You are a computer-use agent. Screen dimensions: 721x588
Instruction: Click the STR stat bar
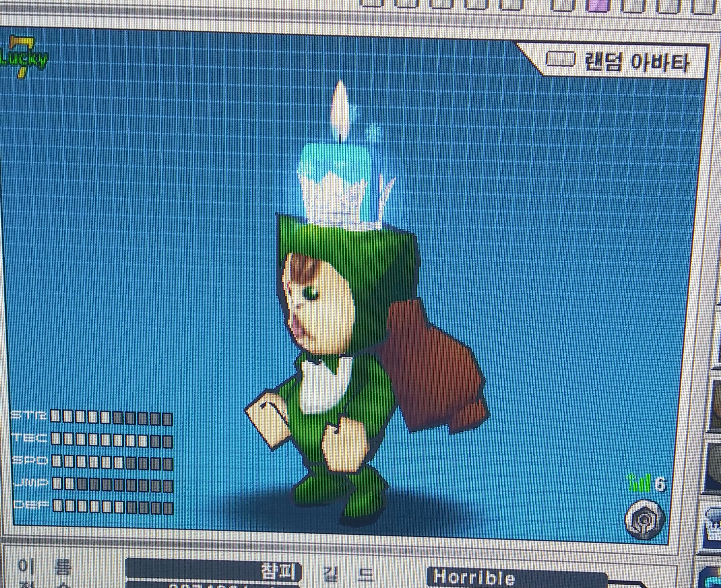[x=111, y=417]
